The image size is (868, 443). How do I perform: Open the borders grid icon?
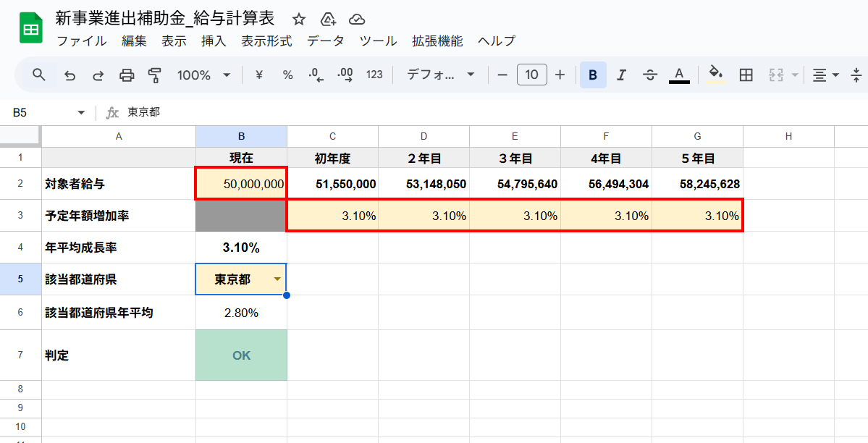tap(746, 75)
